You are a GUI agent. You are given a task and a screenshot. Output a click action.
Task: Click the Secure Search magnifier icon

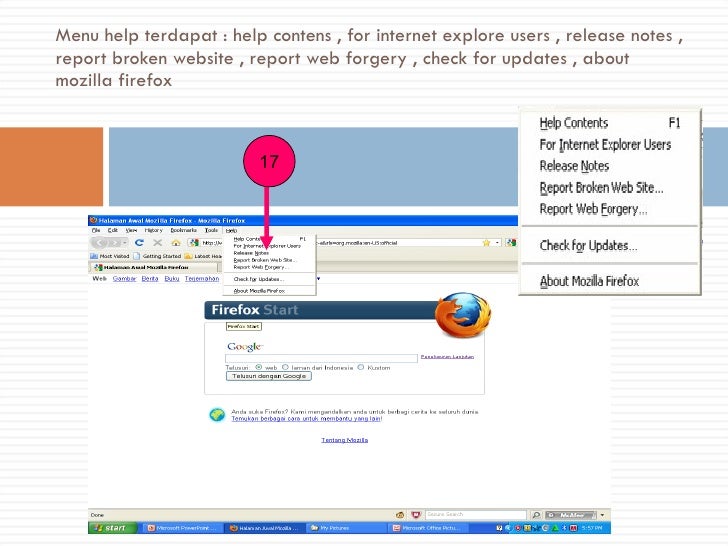coord(536,515)
